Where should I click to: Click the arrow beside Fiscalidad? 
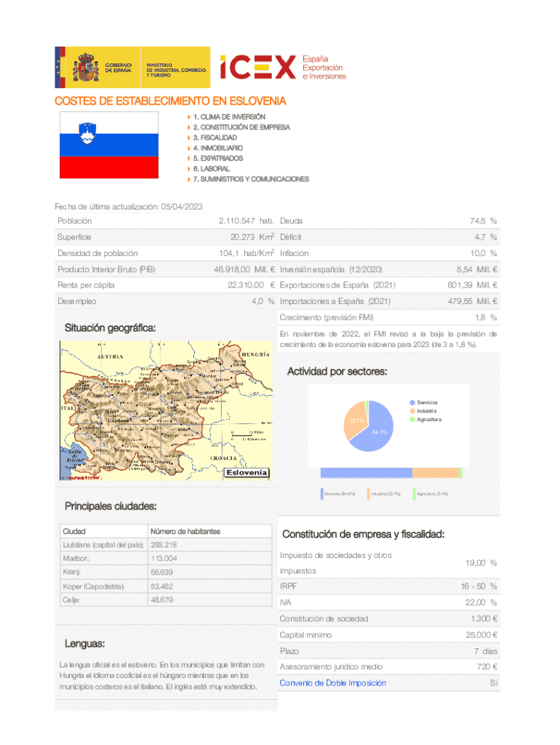[x=189, y=138]
